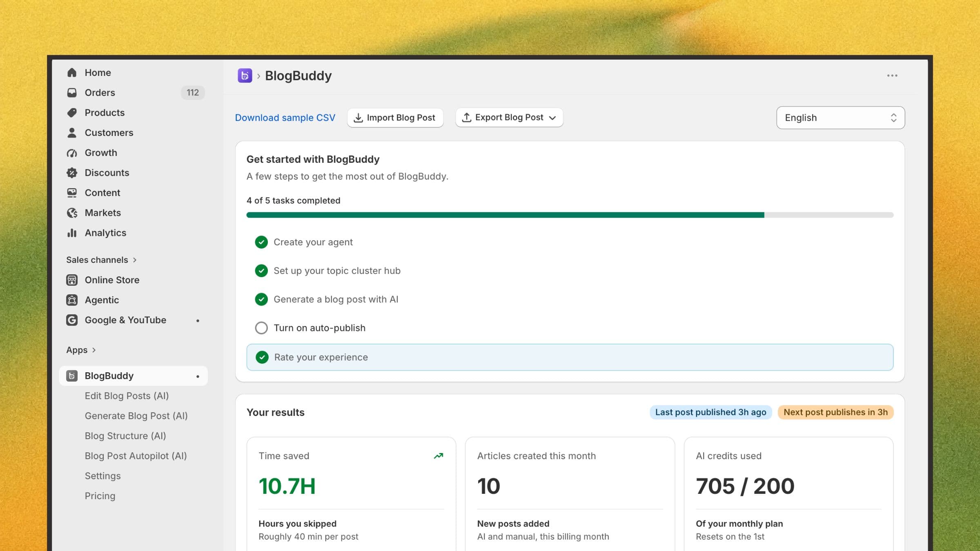Click the Customers person icon
Screen dimensions: 980x551
(72, 133)
